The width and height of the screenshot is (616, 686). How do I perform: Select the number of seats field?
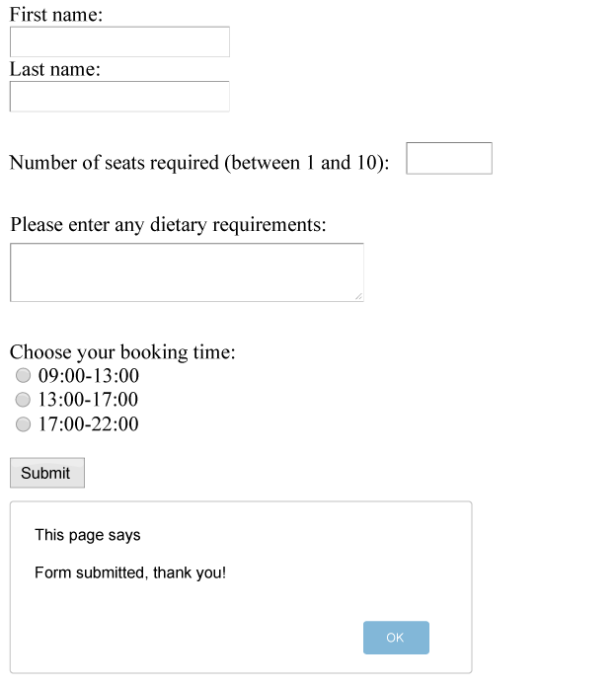[x=449, y=158]
